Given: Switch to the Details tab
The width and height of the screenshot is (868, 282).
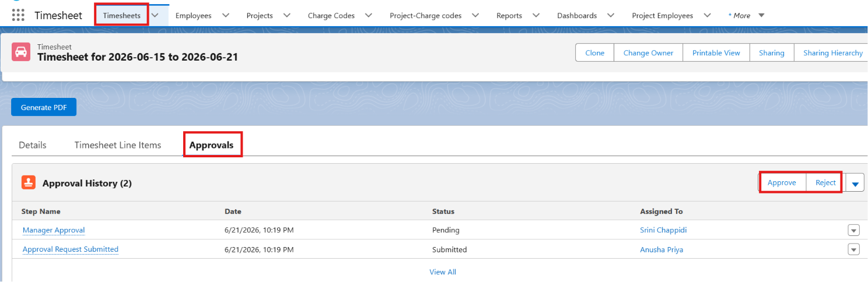Looking at the screenshot, I should (x=33, y=145).
